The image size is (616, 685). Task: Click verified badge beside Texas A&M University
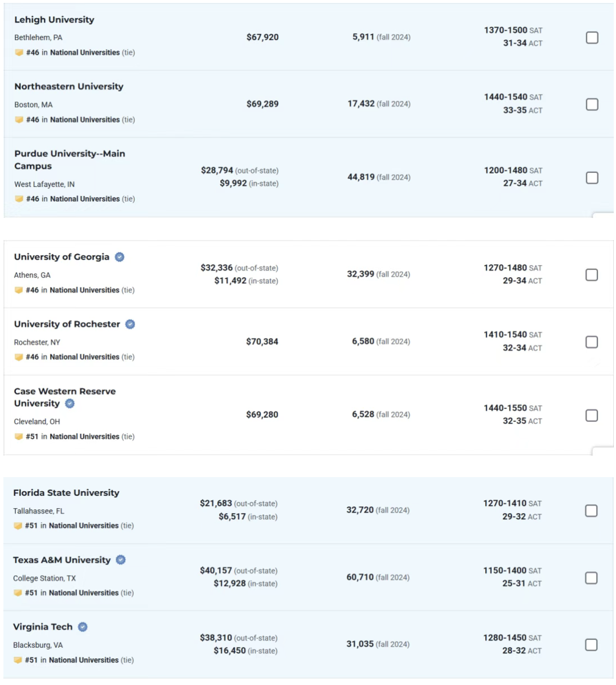(x=120, y=560)
